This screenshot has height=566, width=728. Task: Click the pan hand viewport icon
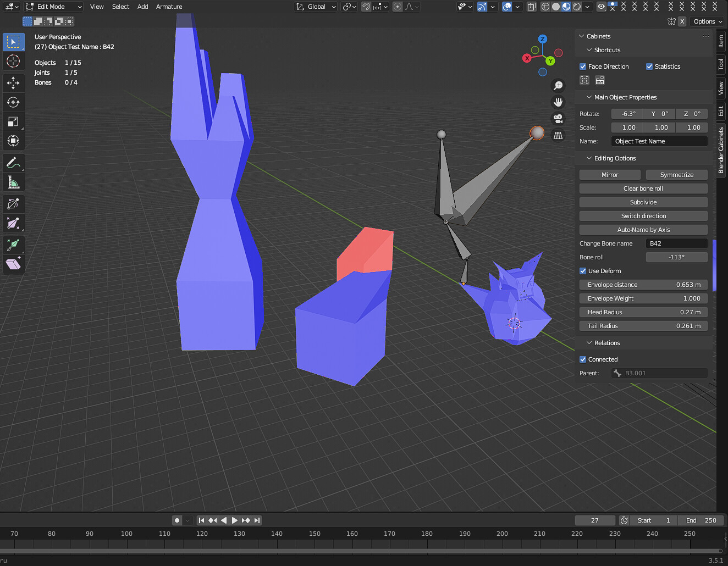click(x=558, y=102)
